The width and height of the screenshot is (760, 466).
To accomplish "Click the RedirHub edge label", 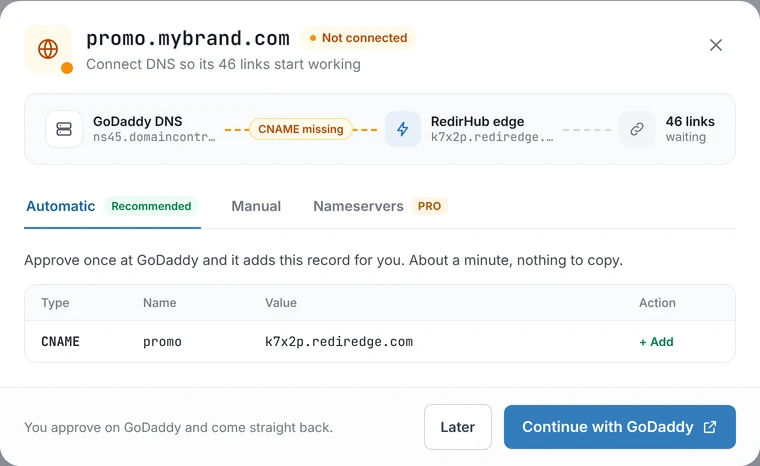I will 477,121.
